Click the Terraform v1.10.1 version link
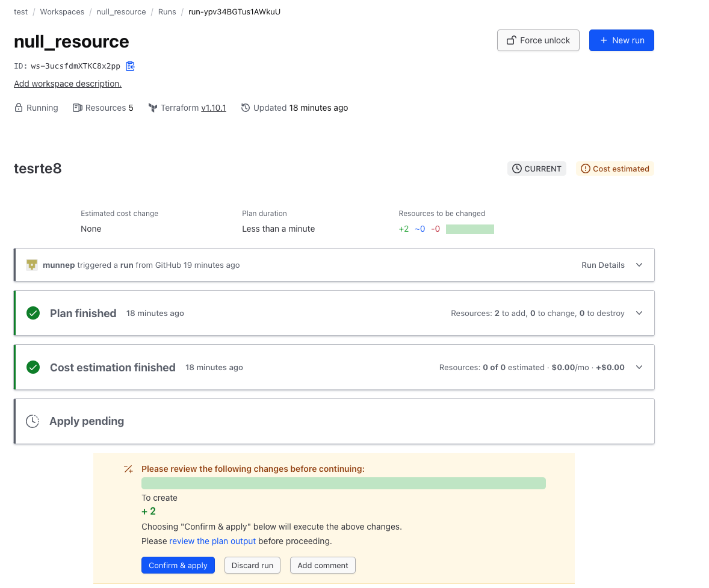709x588 pixels. click(213, 108)
